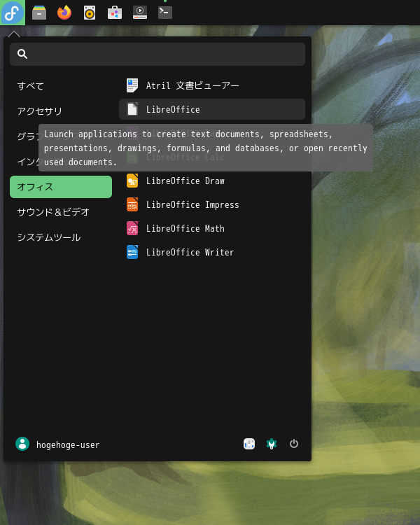
Task: Launch the LibreOffice start center entry
Action: pyautogui.click(x=212, y=109)
